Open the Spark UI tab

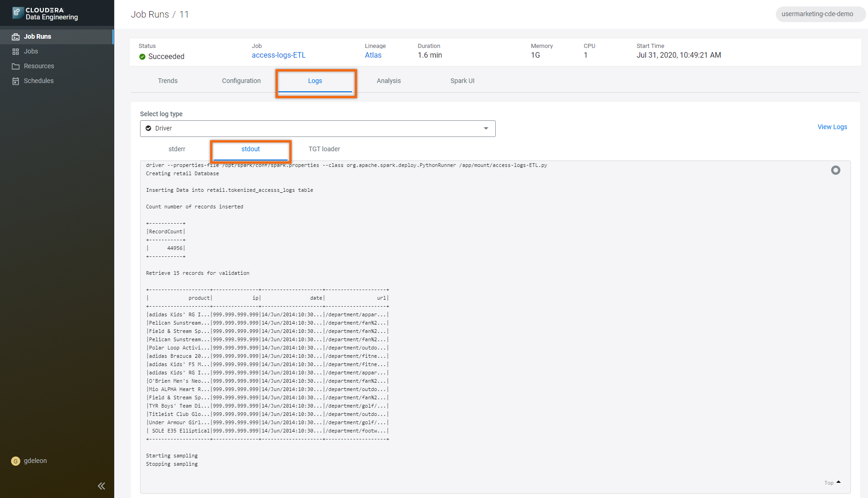pyautogui.click(x=462, y=81)
